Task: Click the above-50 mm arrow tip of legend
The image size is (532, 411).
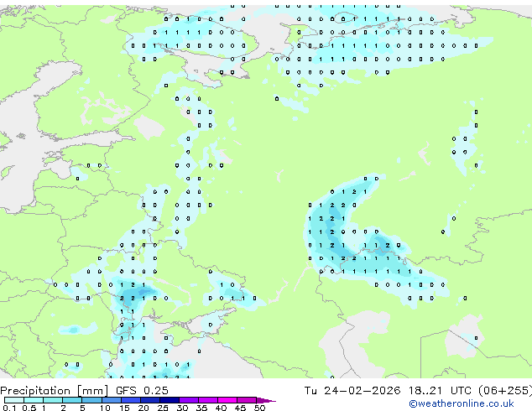Action: click(x=266, y=401)
